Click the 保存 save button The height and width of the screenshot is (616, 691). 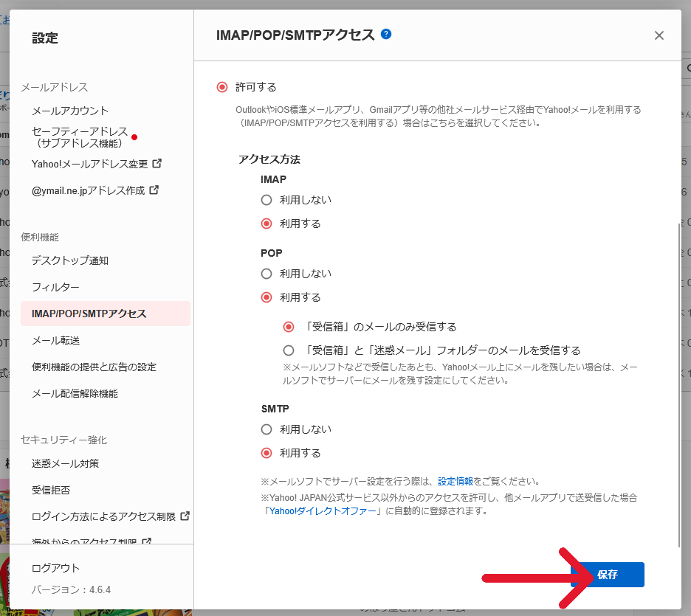tap(608, 575)
